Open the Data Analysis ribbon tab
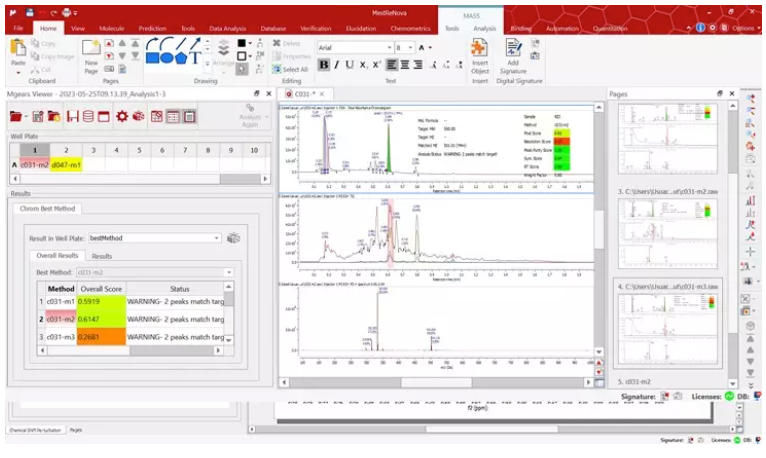766x458 pixels. 227,29
